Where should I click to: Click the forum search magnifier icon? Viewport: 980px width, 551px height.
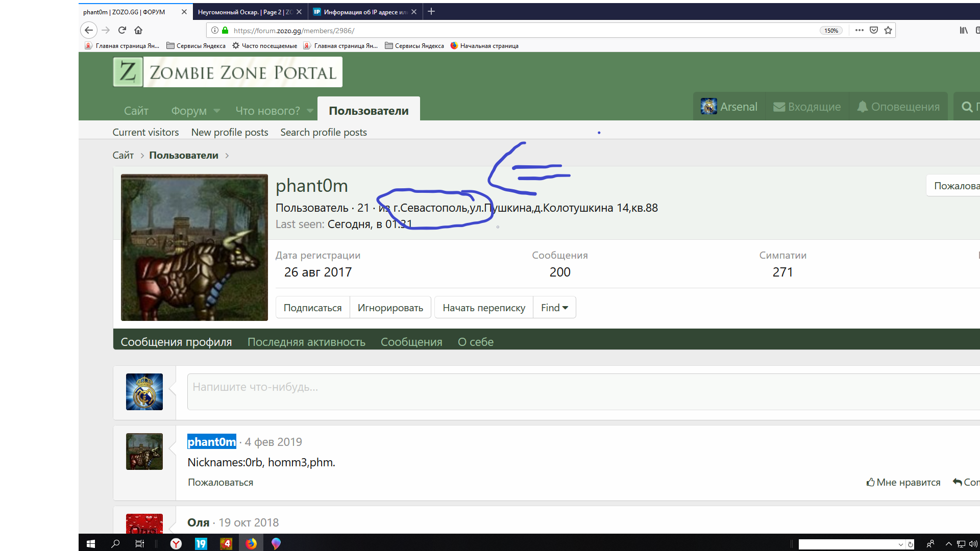tap(967, 107)
